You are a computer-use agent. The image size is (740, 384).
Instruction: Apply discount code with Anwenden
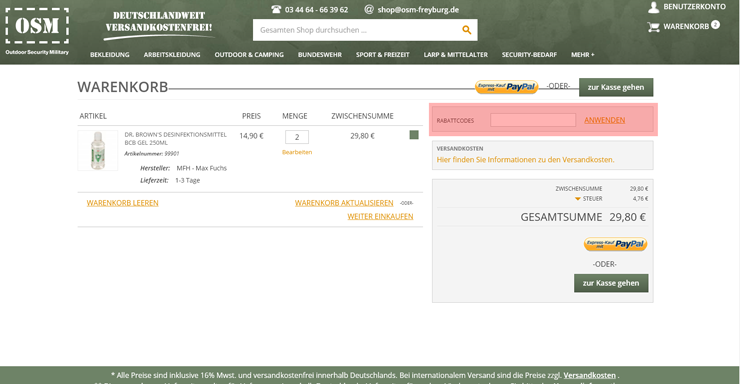pyautogui.click(x=605, y=120)
